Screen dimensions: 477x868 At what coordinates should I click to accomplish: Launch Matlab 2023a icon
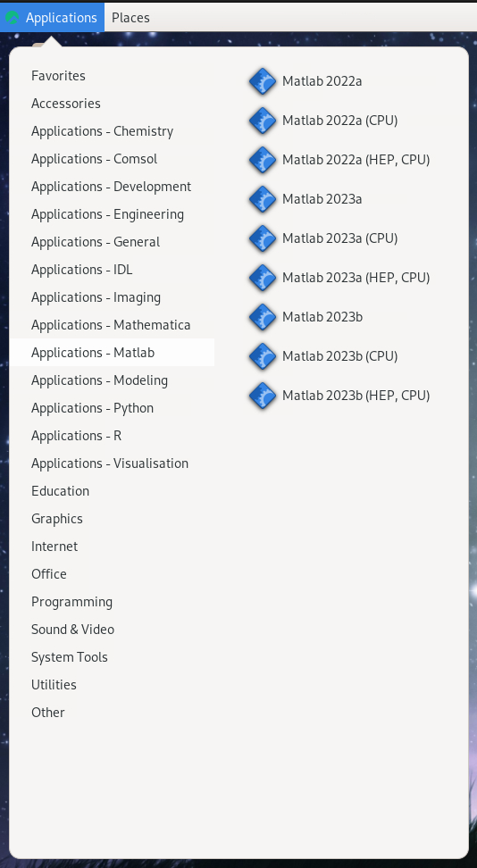[x=263, y=199]
